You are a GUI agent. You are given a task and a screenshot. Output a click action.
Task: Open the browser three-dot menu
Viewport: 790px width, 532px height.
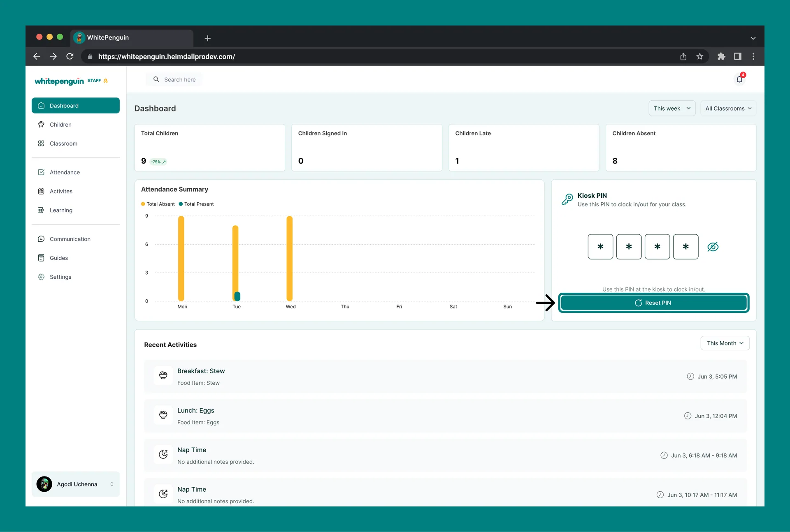753,56
